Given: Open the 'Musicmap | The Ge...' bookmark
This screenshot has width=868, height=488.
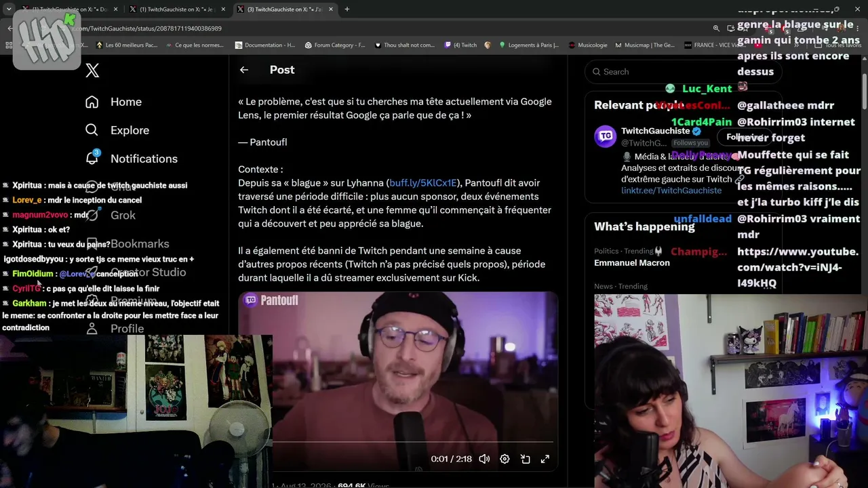Looking at the screenshot, I should (x=645, y=45).
